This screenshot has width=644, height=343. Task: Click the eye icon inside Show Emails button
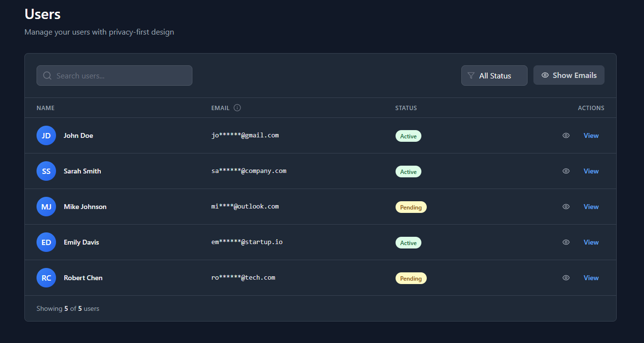coord(545,75)
